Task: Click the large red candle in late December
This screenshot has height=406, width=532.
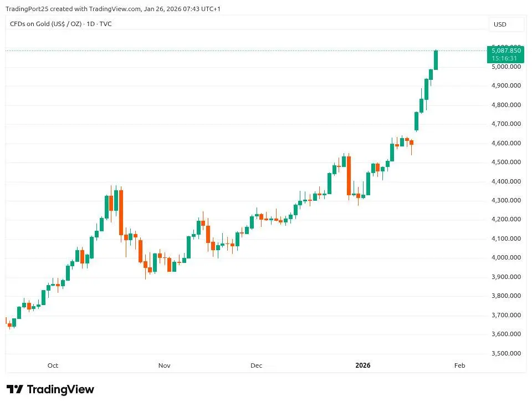Action: [349, 175]
